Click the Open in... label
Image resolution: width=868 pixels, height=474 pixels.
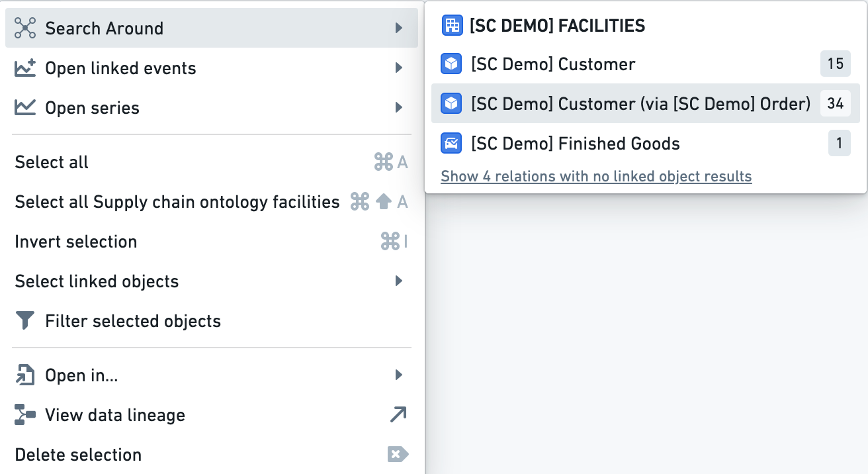pyautogui.click(x=81, y=375)
